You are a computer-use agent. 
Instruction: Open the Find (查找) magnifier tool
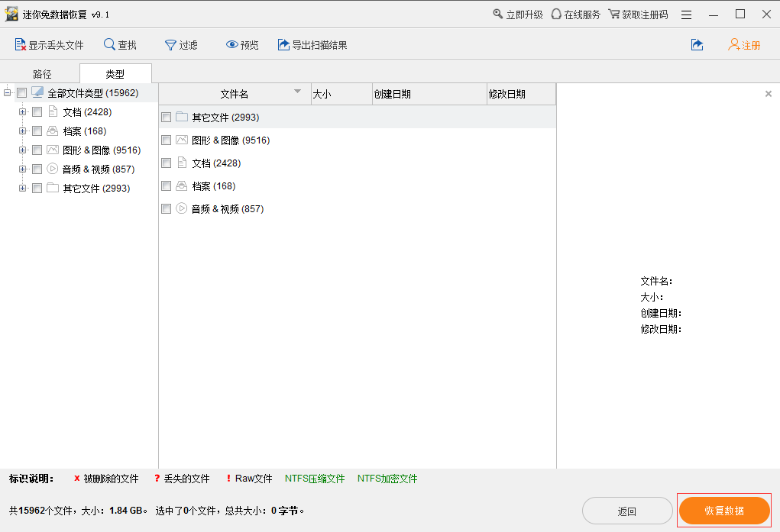tap(109, 44)
